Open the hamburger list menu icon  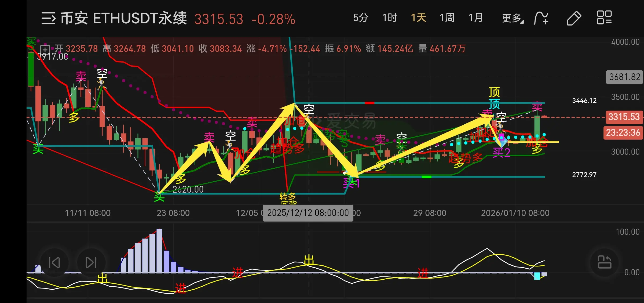click(x=48, y=18)
